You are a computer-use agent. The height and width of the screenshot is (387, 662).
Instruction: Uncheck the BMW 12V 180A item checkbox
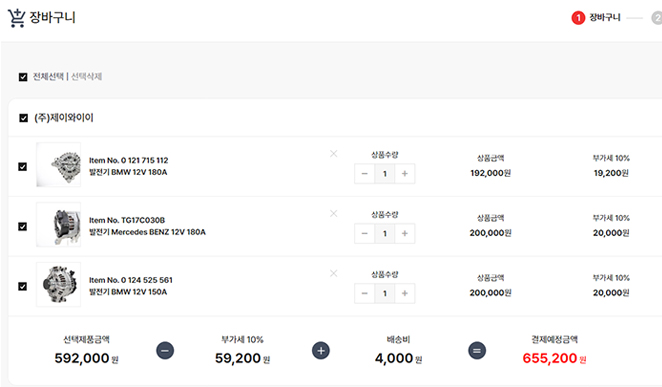pos(23,167)
